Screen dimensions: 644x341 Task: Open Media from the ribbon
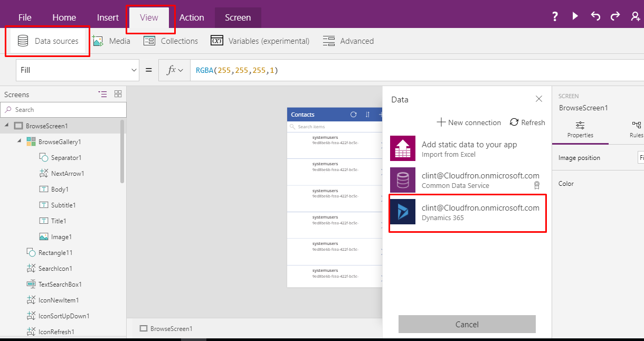(x=111, y=41)
